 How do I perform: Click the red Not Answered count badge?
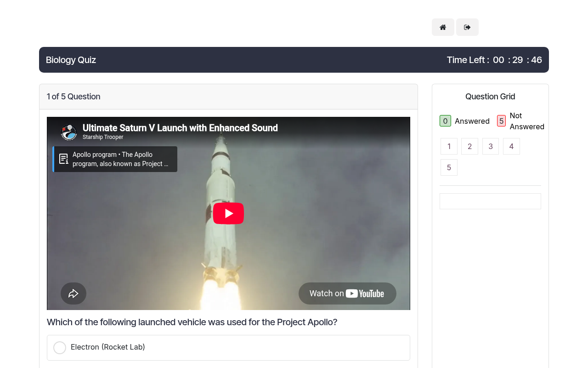pyautogui.click(x=501, y=121)
